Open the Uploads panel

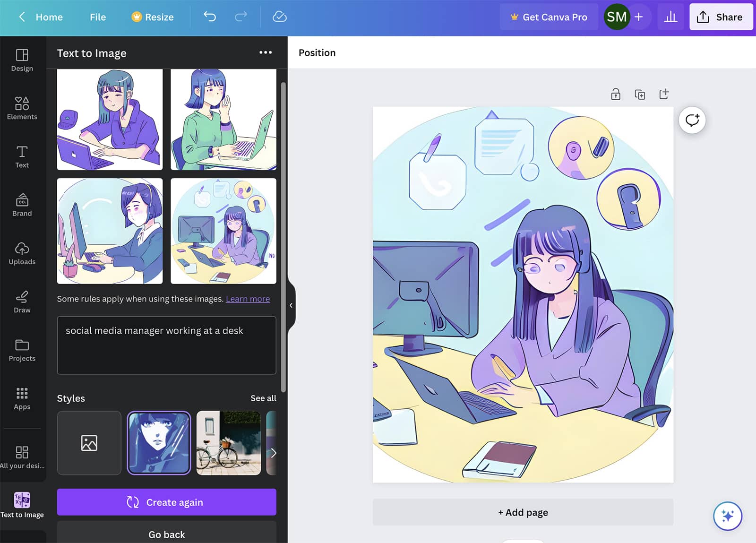tap(22, 253)
